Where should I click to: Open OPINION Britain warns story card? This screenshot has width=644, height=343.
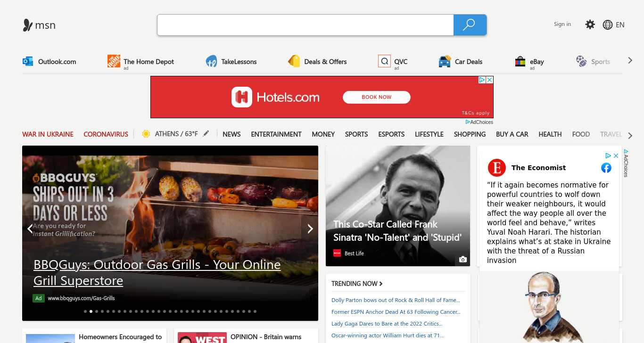246,336
